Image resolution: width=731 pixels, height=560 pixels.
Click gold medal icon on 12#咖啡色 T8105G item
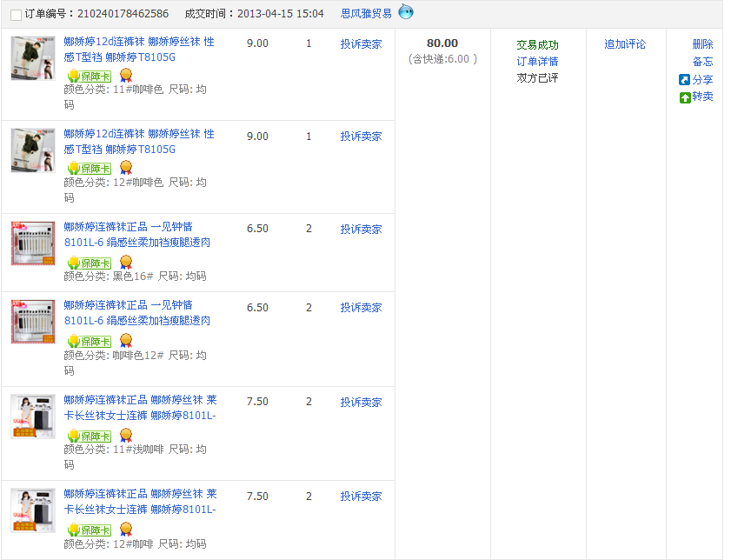click(x=126, y=168)
